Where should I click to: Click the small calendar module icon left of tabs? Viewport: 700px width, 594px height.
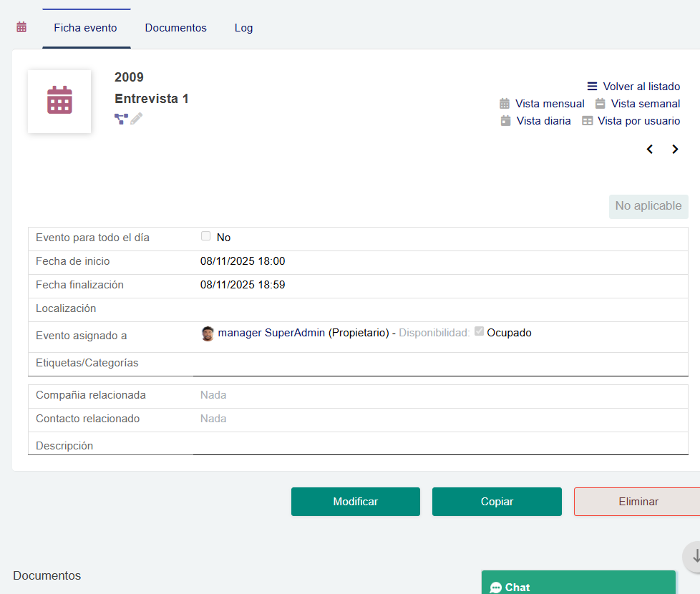coord(21,26)
